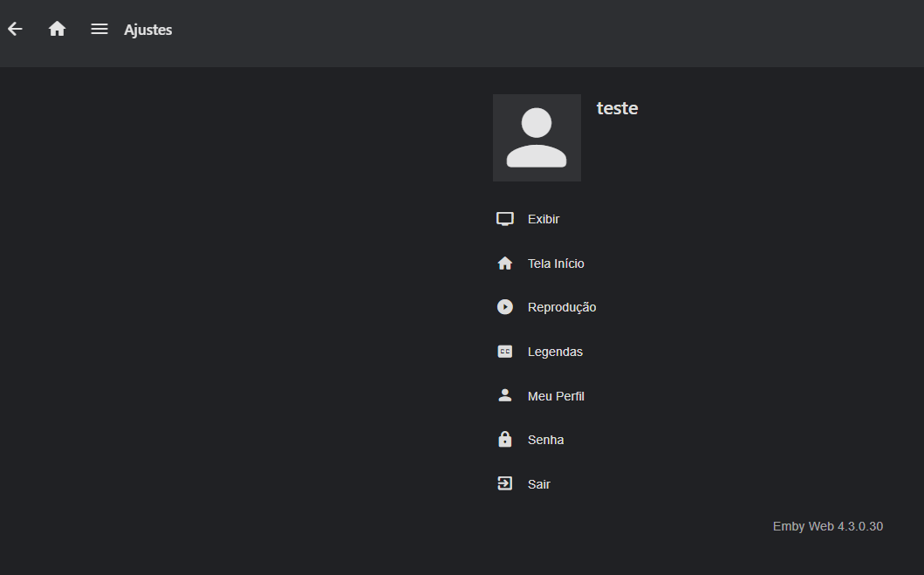Open Meu Perfil profile settings
924x575 pixels.
click(x=555, y=395)
